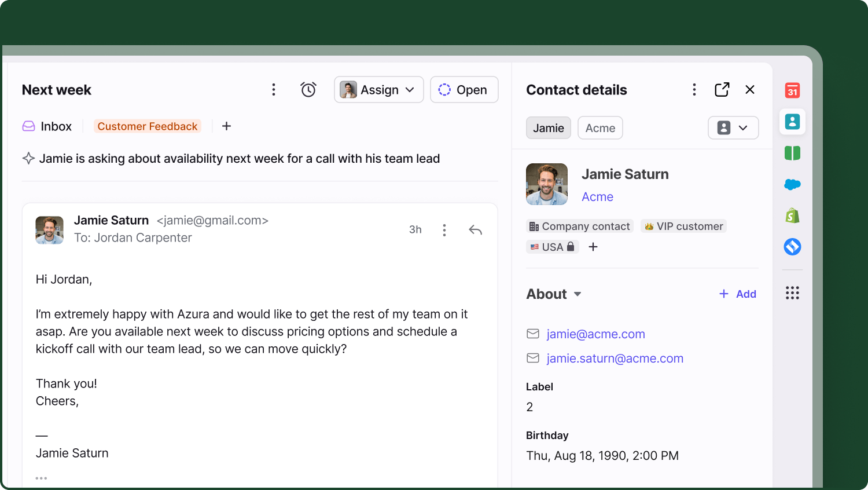Select the Contacts panel in the sidebar
Image resolution: width=868 pixels, height=490 pixels.
point(792,122)
